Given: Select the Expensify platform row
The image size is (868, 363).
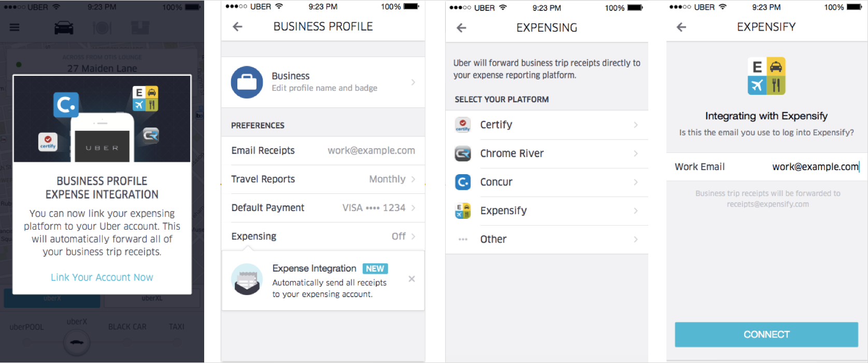Looking at the screenshot, I should point(547,211).
